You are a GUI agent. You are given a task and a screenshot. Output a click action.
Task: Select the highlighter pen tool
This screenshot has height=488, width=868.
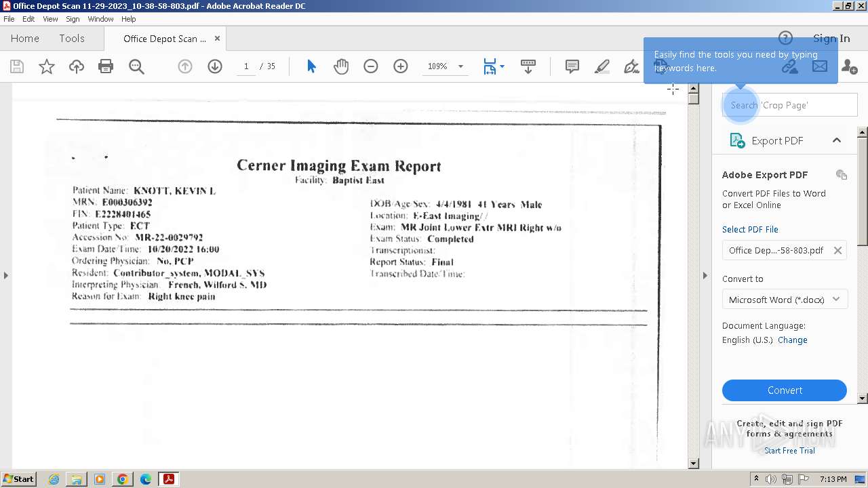[x=601, y=66]
